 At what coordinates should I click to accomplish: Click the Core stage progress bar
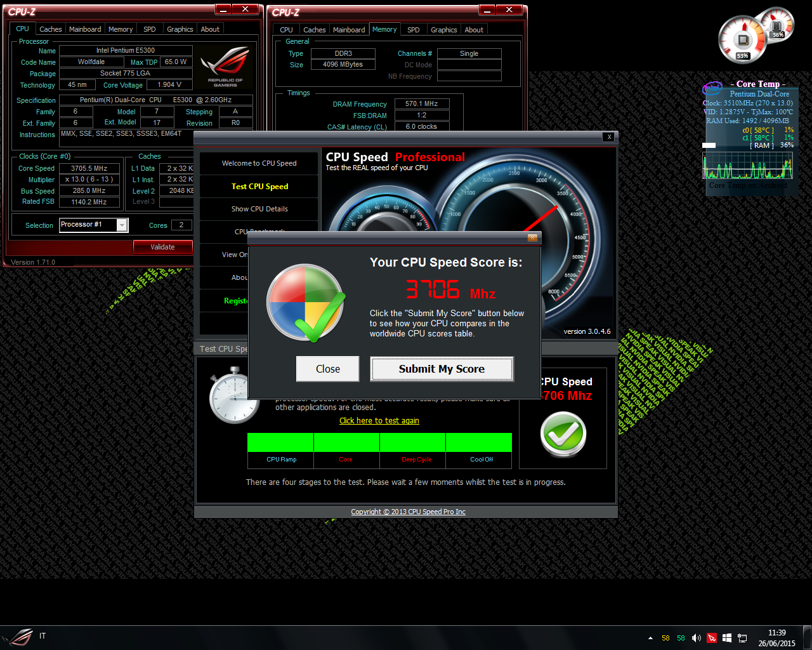(347, 442)
